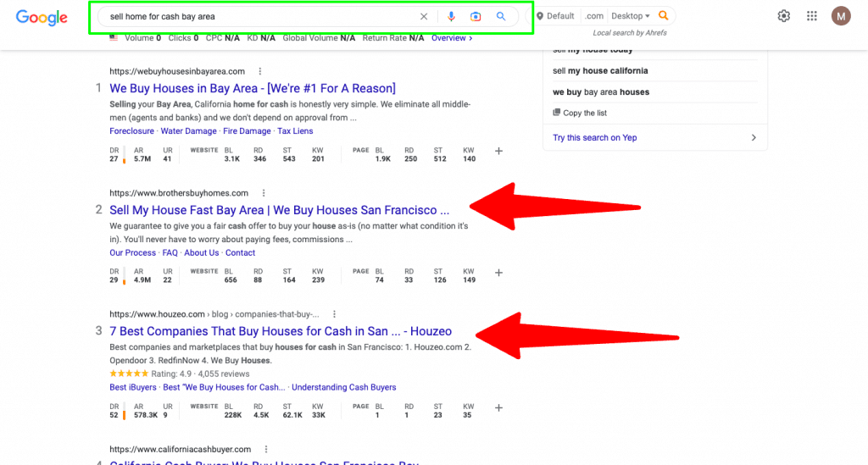Open the account avatar M
Viewport: 868px width, 465px height.
tap(841, 16)
